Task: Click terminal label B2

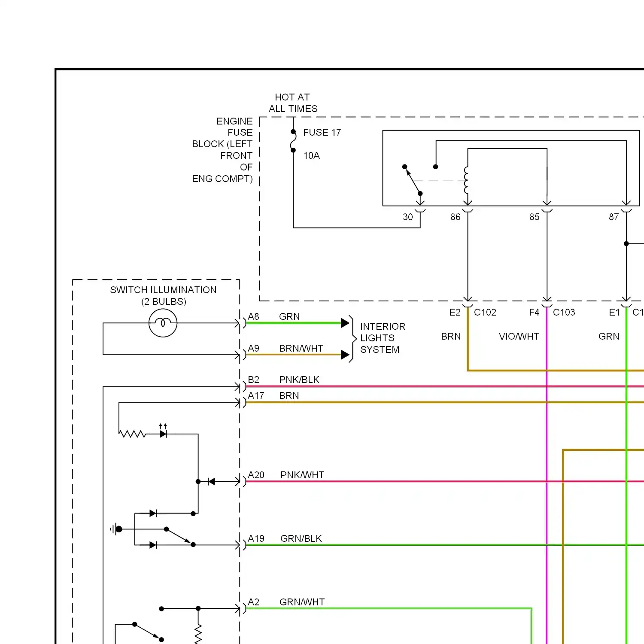Action: click(254, 380)
